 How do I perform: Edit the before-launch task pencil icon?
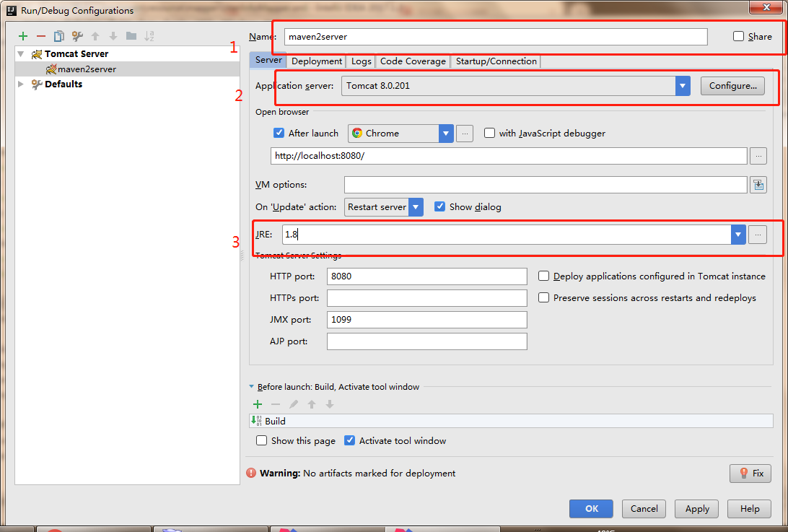coord(294,404)
